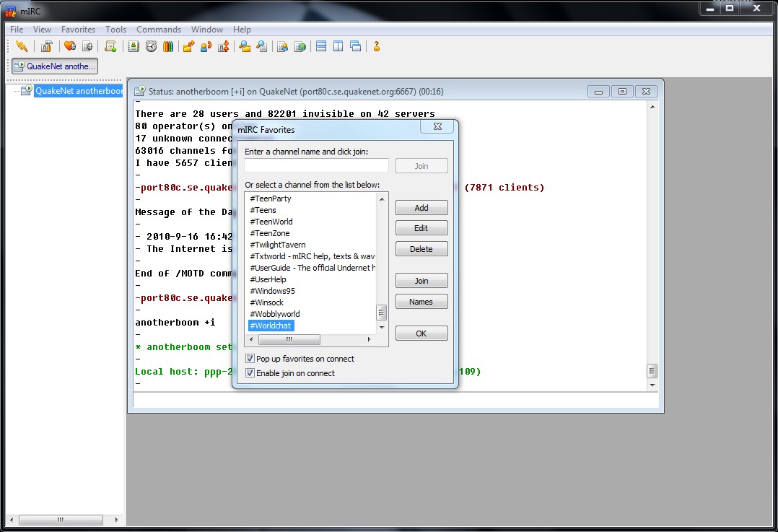Open Favorites heart toolbar icon
Image resolution: width=778 pixels, height=532 pixels.
[70, 46]
